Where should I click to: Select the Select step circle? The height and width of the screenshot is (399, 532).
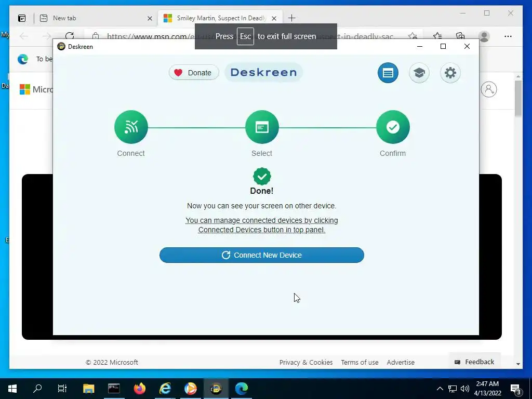coord(262,127)
